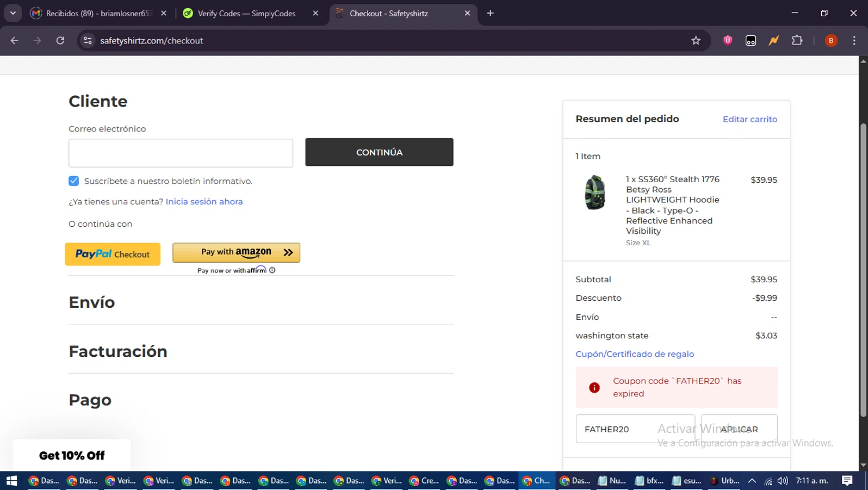Click the red coupon expired alert icon
The height and width of the screenshot is (490, 868).
594,388
